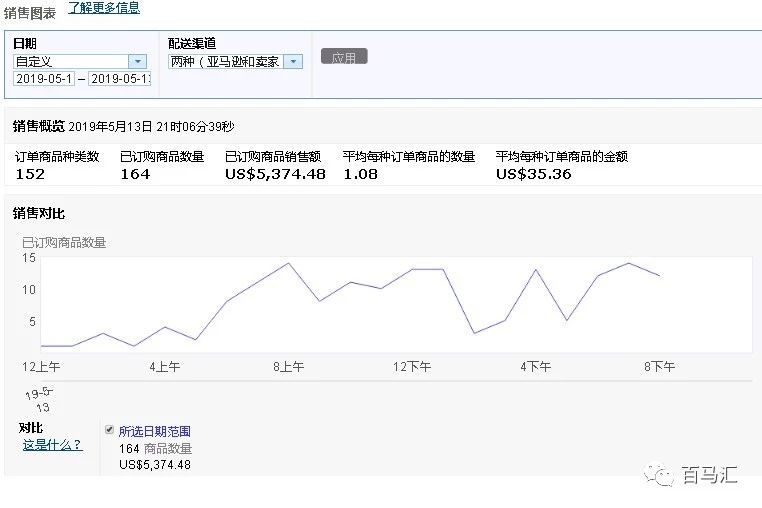Click the 已订购商品数量 chart axis title
Image resolution: width=762 pixels, height=508 pixels.
click(64, 242)
